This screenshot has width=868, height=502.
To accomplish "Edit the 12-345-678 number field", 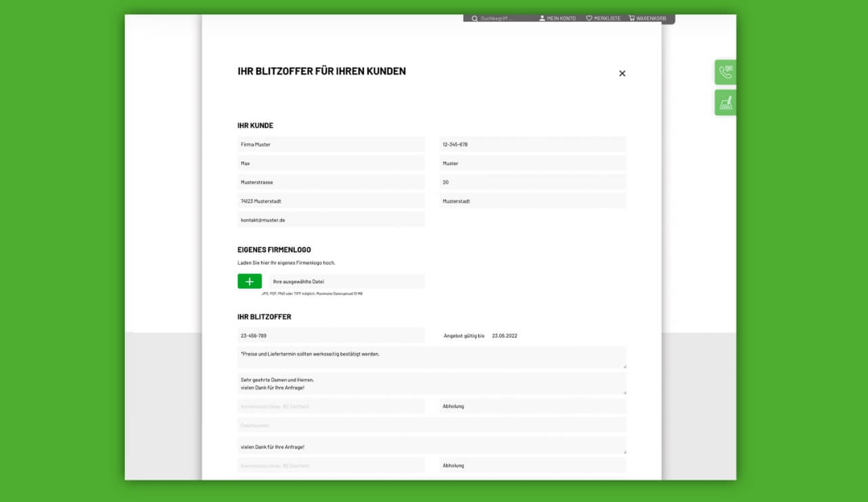I will coord(533,144).
